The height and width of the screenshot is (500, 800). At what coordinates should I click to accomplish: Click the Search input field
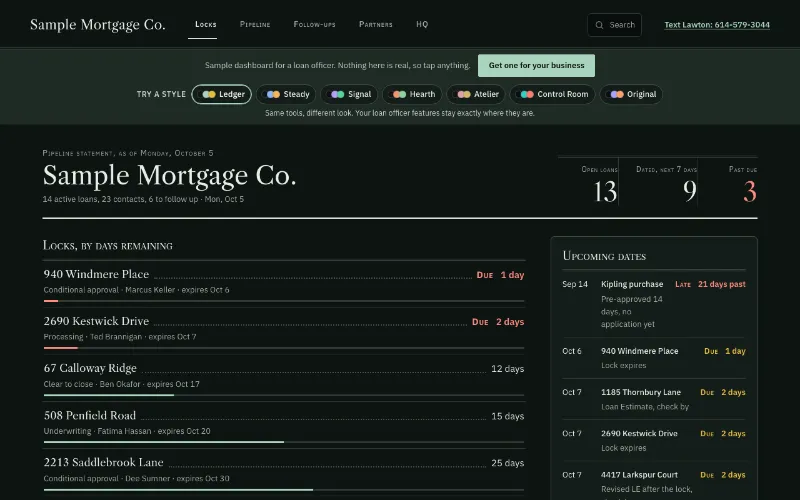pyautogui.click(x=614, y=25)
